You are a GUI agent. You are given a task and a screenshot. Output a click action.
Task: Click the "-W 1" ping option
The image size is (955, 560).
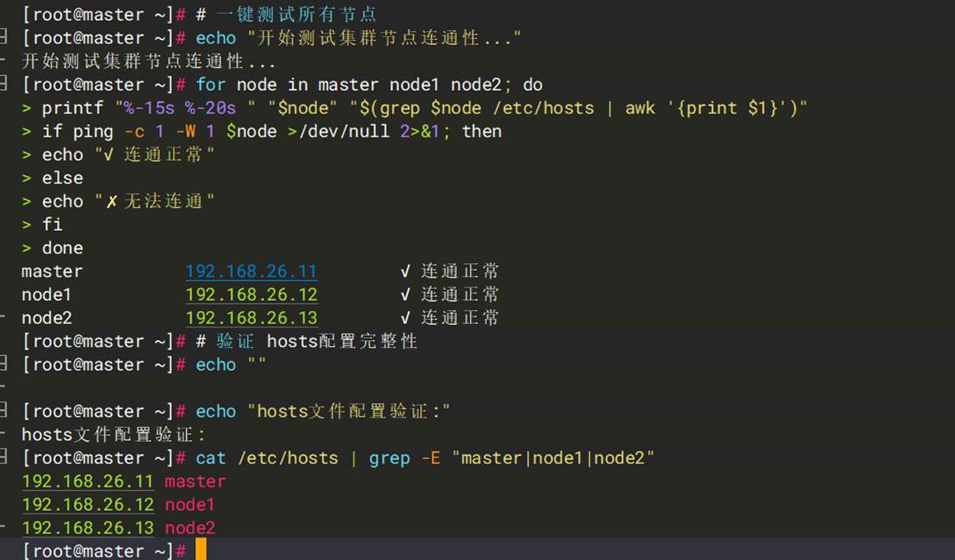[195, 132]
